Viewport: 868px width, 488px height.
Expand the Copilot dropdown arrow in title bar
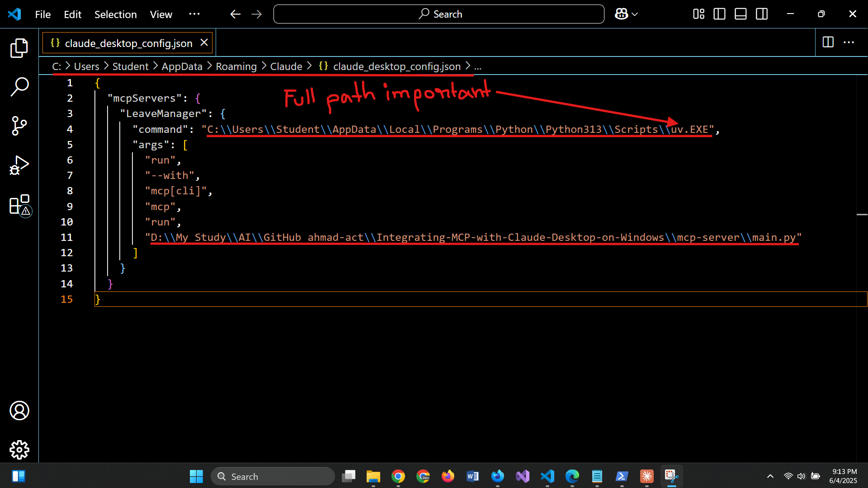coord(635,14)
